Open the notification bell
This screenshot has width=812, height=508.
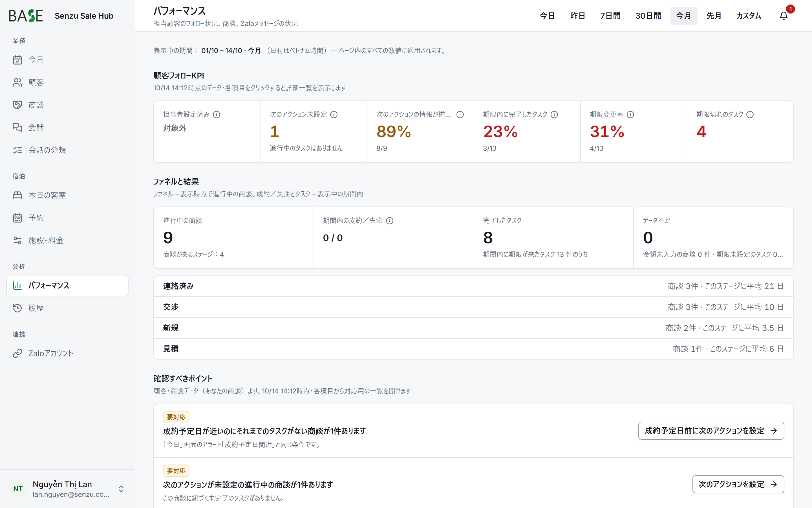(x=784, y=16)
